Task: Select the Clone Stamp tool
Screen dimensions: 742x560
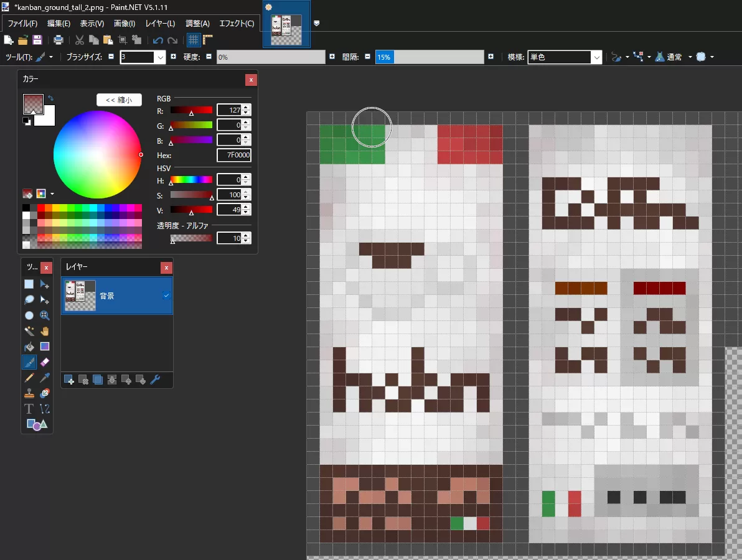Action: pos(29,393)
